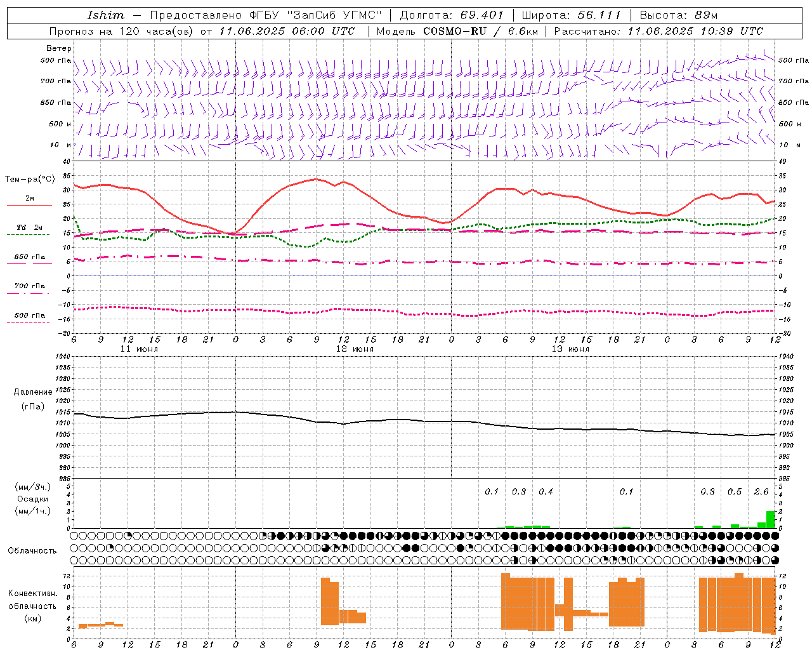
Task: Click the precipitation value "0.4"
Action: point(546,491)
